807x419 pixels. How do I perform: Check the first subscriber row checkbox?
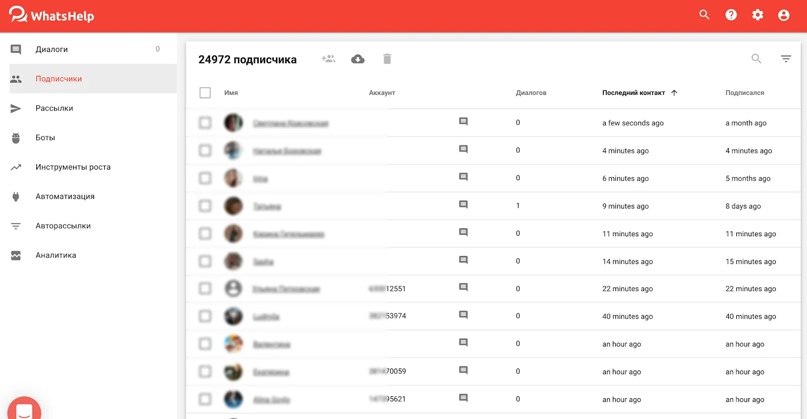[205, 123]
